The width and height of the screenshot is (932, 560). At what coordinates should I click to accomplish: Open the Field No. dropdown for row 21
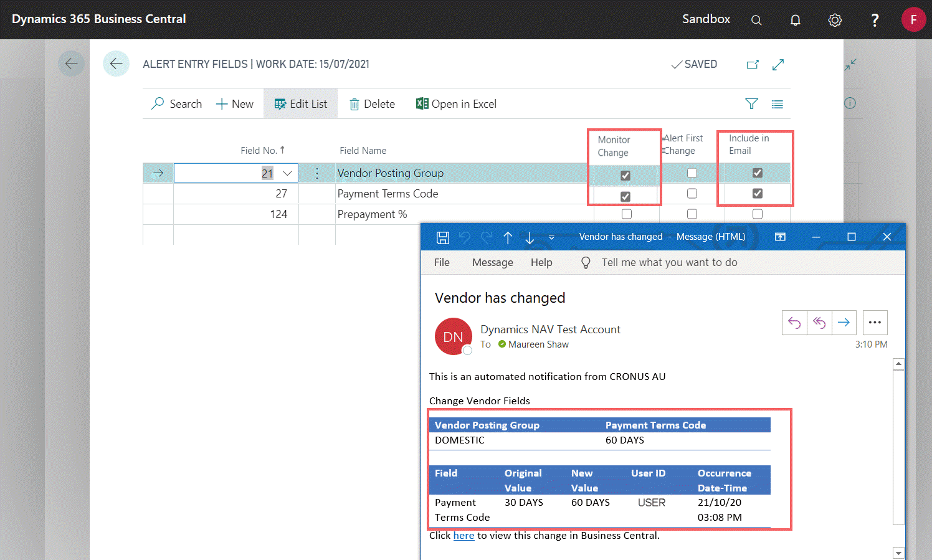pos(287,173)
